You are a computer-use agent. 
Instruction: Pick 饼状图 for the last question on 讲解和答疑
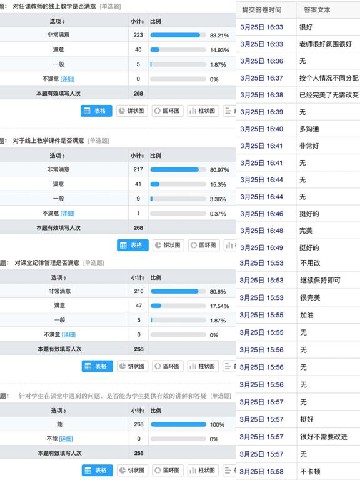click(132, 470)
